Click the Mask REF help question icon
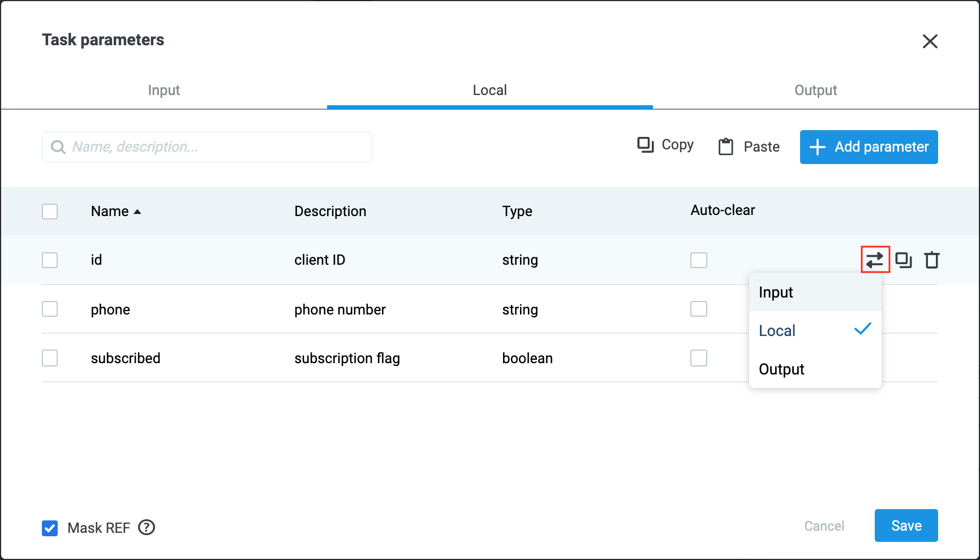Viewport: 980px width, 560px height. pyautogui.click(x=147, y=527)
